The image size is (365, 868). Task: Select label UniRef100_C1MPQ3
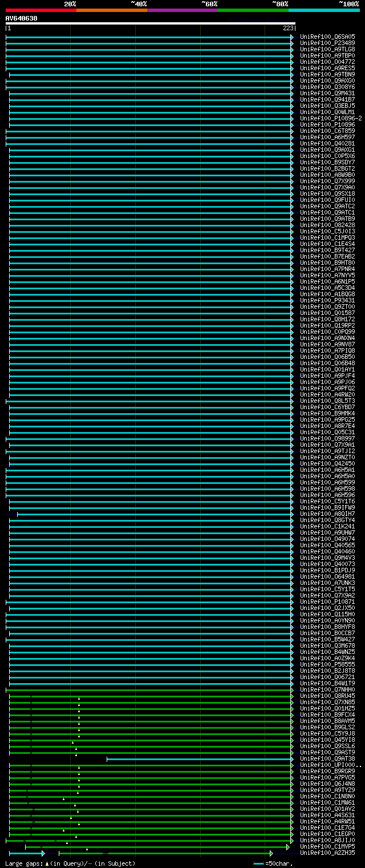click(x=327, y=237)
